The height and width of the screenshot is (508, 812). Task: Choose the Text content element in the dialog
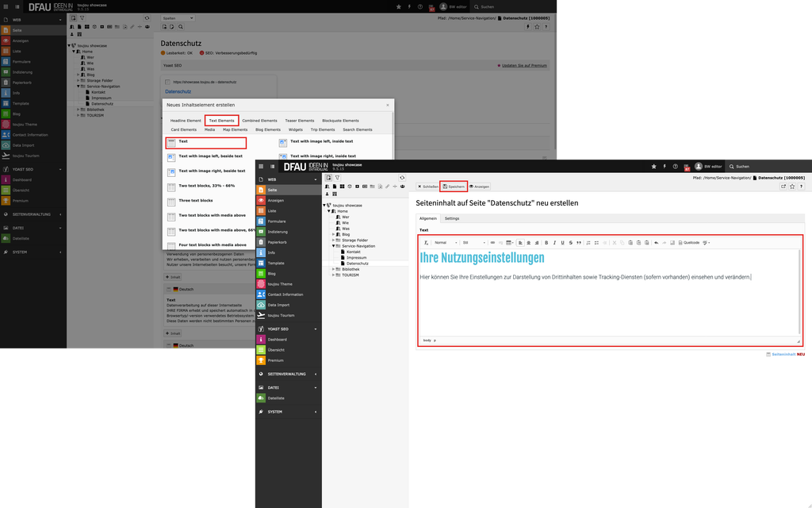point(183,141)
